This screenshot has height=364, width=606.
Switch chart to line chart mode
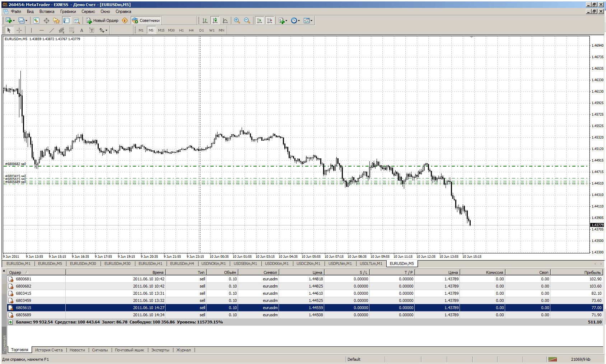pos(225,20)
